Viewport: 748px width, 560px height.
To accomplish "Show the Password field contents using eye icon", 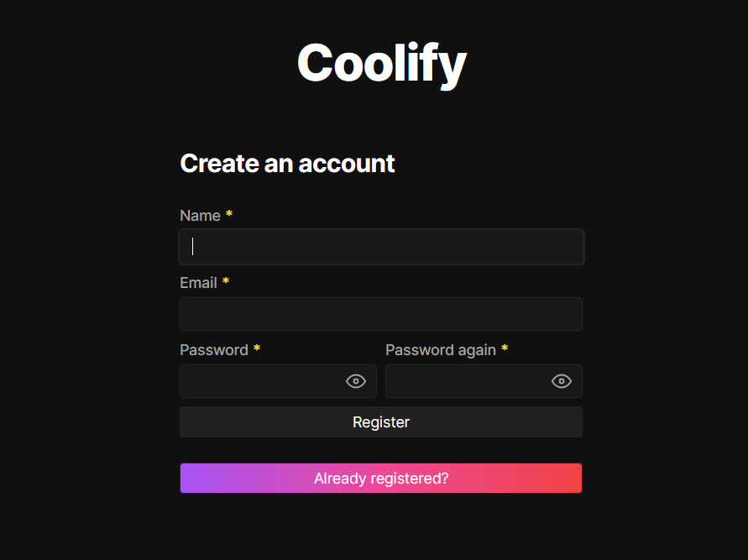I will [x=355, y=381].
